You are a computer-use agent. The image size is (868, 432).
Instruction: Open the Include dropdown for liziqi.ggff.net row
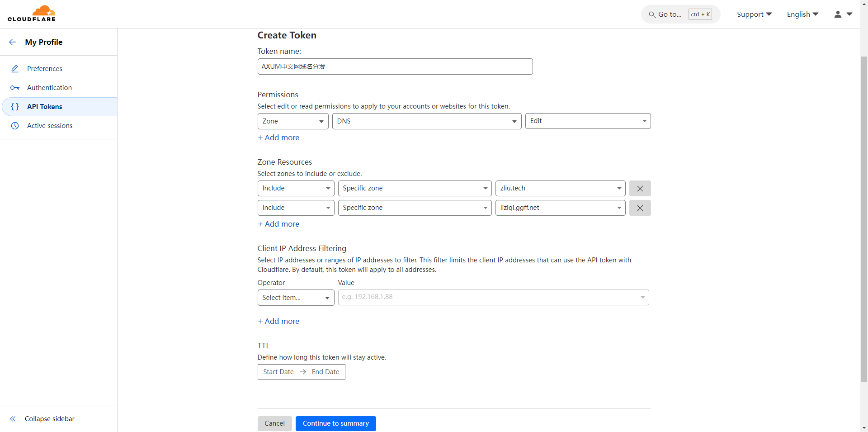(296, 208)
